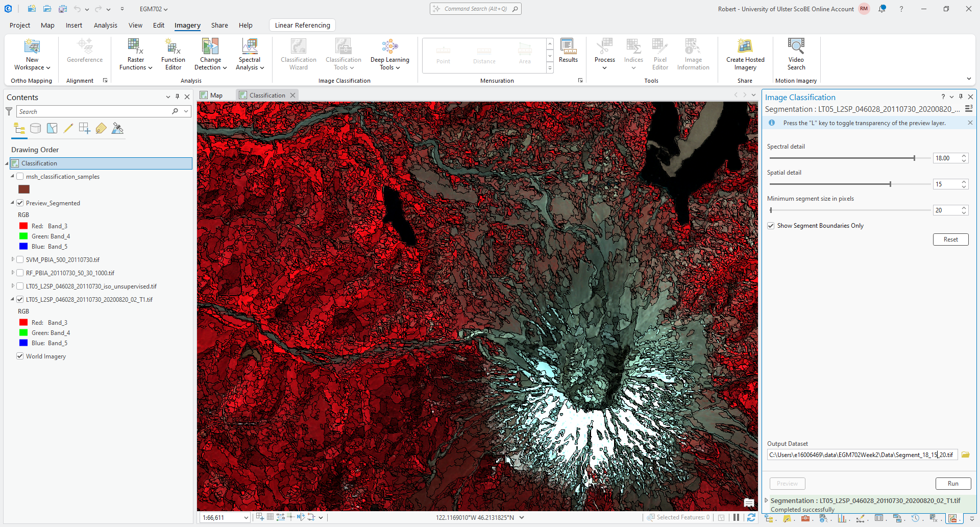Adjust the Spectral detail slider
The height and width of the screenshot is (527, 980).
pos(914,158)
